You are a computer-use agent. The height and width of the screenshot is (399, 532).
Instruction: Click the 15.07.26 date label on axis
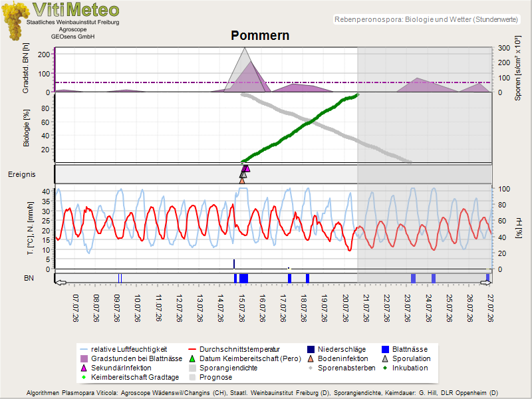click(242, 308)
